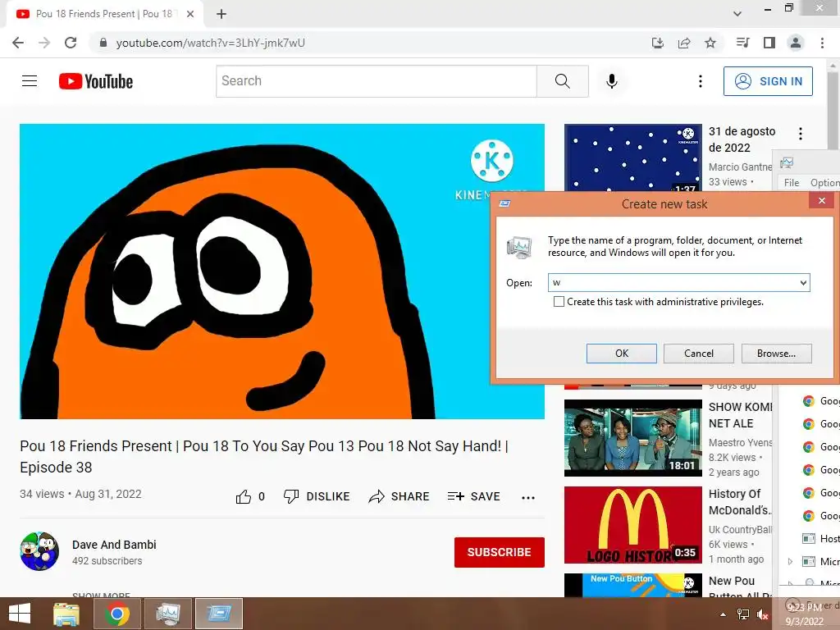840x630 pixels.
Task: Open the File menu in Task Manager
Action: [x=792, y=183]
